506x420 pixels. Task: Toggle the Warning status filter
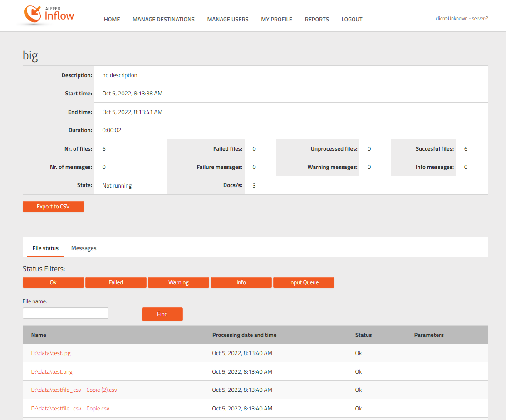coord(178,282)
